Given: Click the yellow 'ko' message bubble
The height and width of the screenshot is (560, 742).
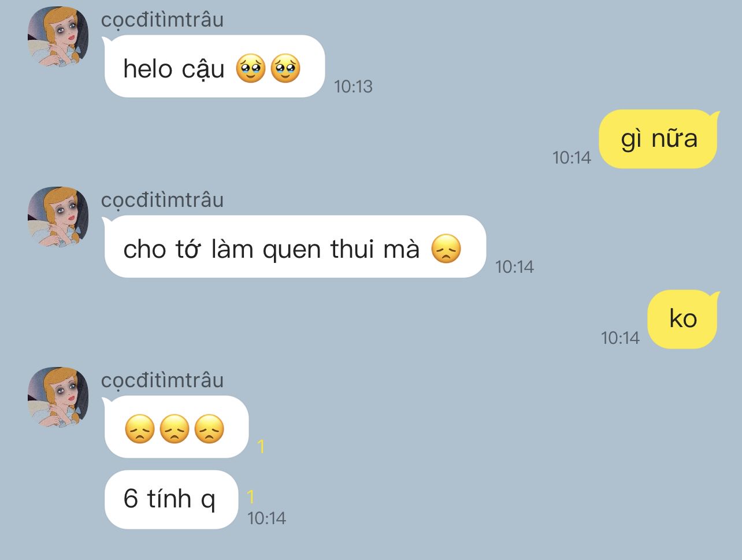Looking at the screenshot, I should tap(682, 319).
